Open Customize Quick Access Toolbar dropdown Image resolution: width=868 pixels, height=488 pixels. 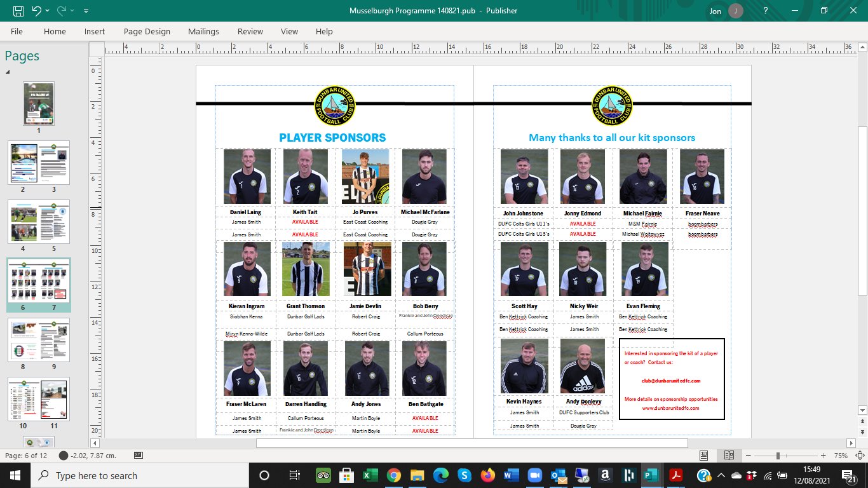click(x=86, y=11)
